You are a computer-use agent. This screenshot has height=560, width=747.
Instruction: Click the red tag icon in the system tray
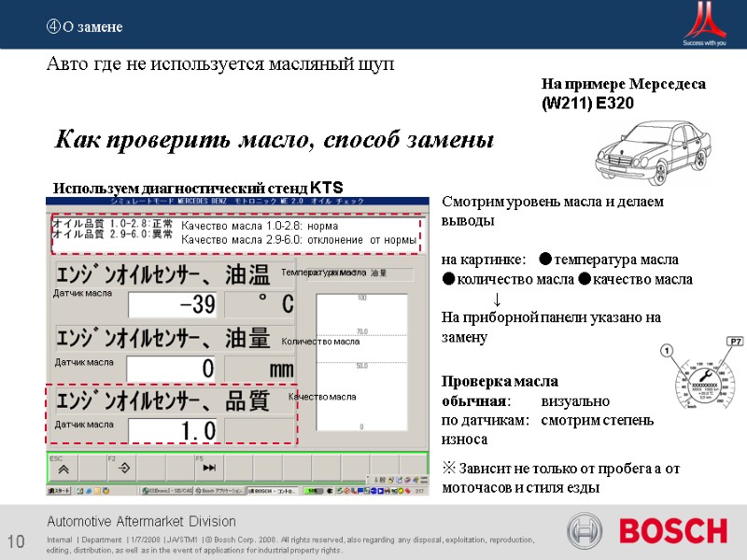point(408,491)
